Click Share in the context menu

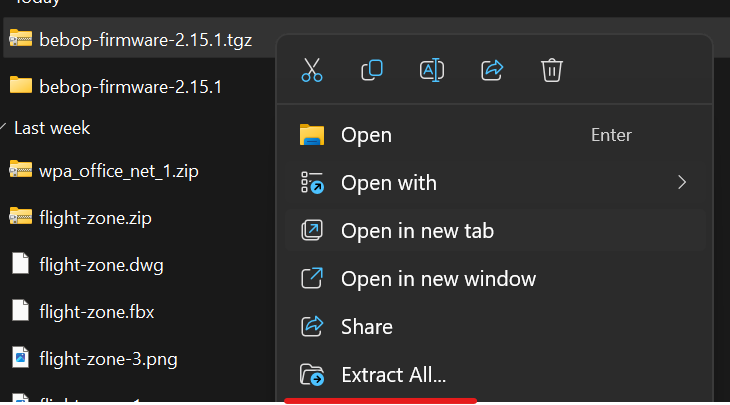tap(366, 327)
